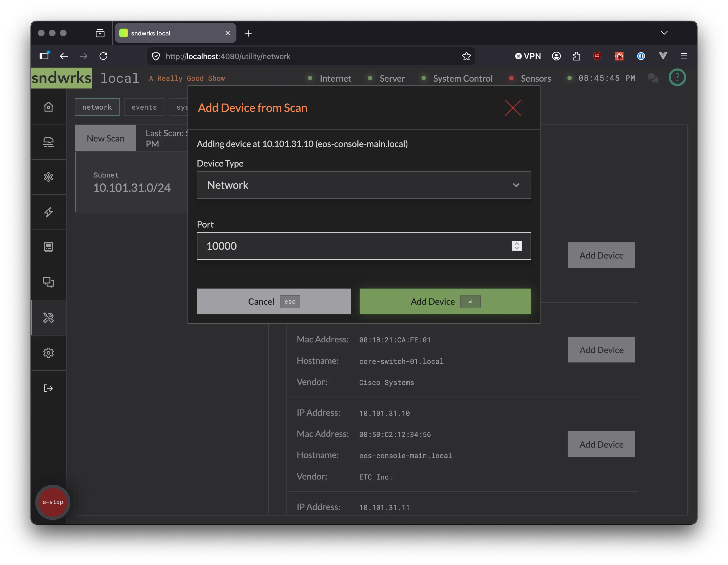Viewport: 728px width, 565px height.
Task: Open the Vue devtools extension icon
Action: point(663,56)
